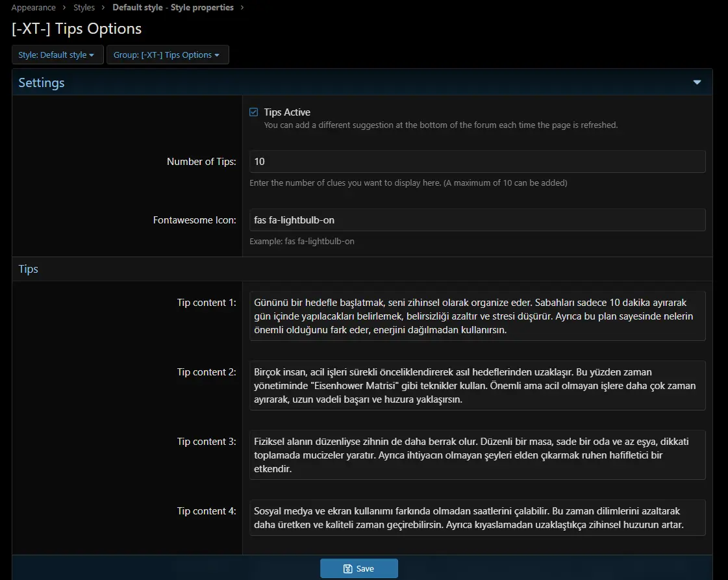Click the Tips section heading

coord(29,269)
